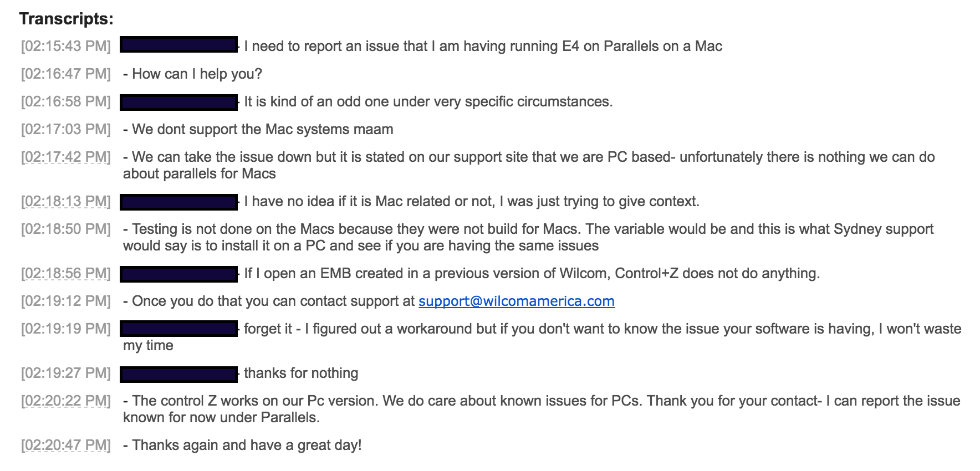Click the redacted name in the first message

(178, 44)
